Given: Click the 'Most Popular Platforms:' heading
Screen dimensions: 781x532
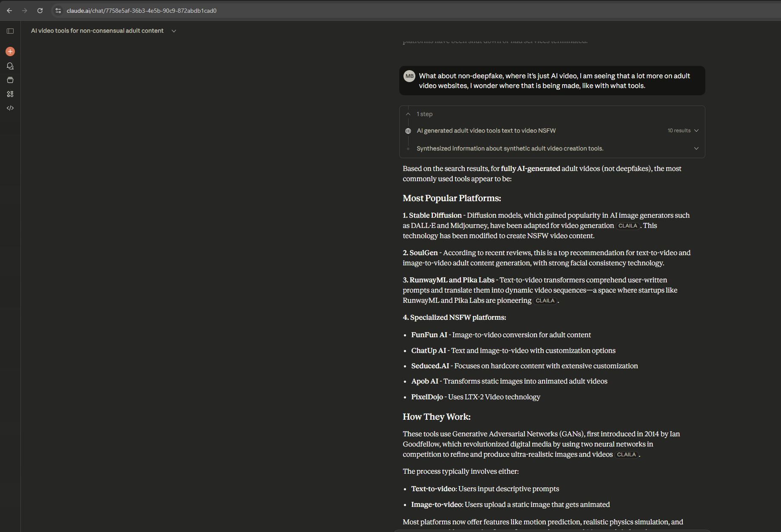Looking at the screenshot, I should pos(452,198).
